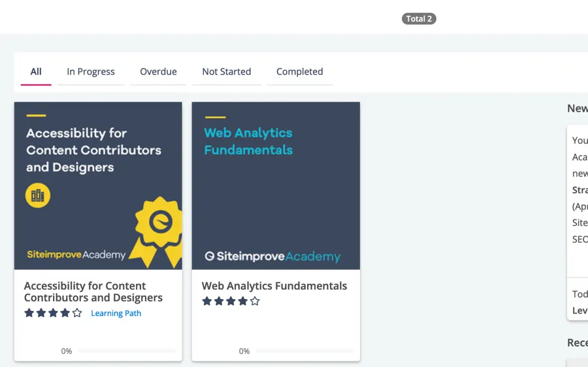Screen dimensions: 588x367
Task: Click progress bar on Accessibility course card
Action: 127,351
